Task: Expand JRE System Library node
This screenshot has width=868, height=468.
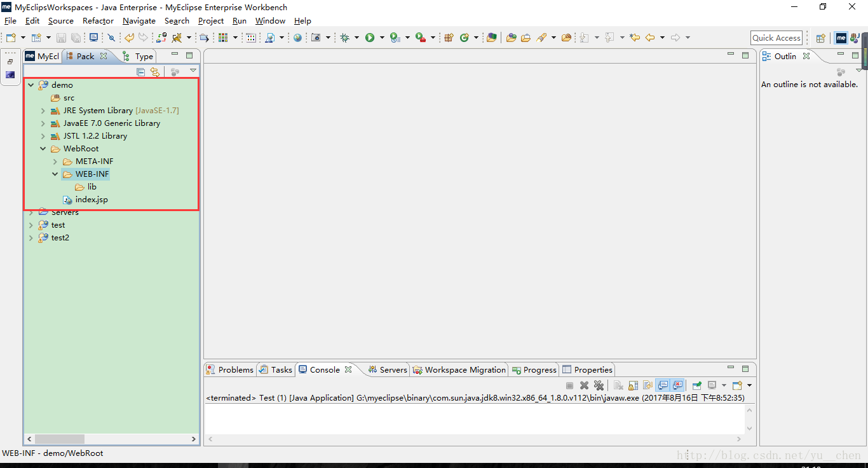Action: click(x=43, y=110)
